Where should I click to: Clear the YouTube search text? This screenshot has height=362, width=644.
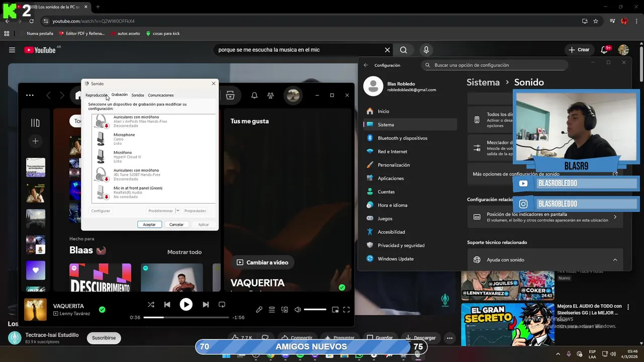387,50
